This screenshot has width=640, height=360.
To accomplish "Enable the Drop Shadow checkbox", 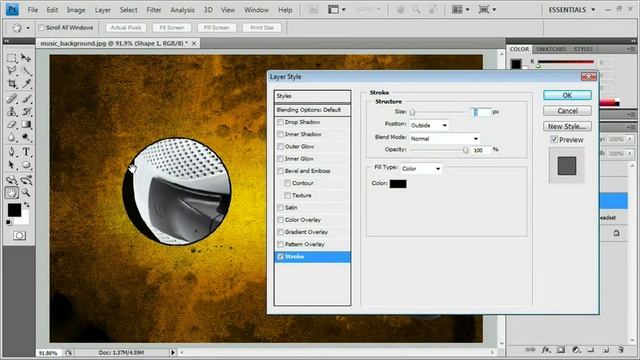I will (280, 122).
